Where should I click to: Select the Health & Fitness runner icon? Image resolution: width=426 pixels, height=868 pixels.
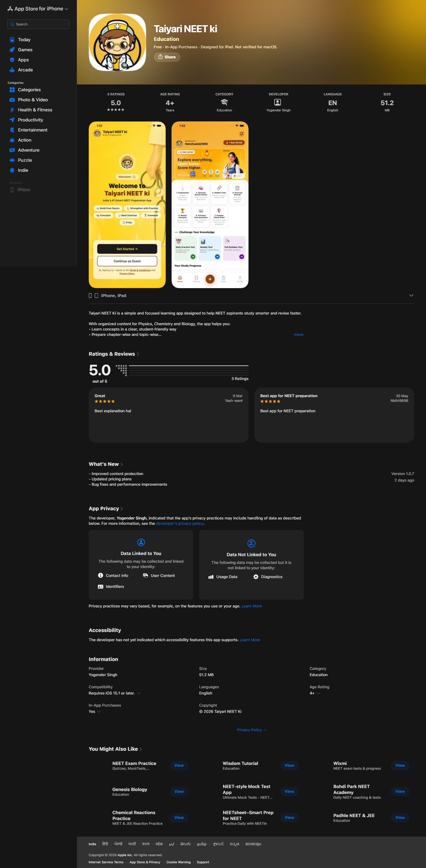click(x=12, y=110)
